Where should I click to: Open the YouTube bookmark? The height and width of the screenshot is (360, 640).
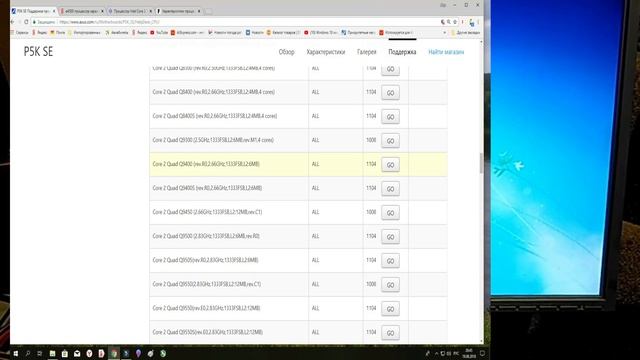click(159, 32)
